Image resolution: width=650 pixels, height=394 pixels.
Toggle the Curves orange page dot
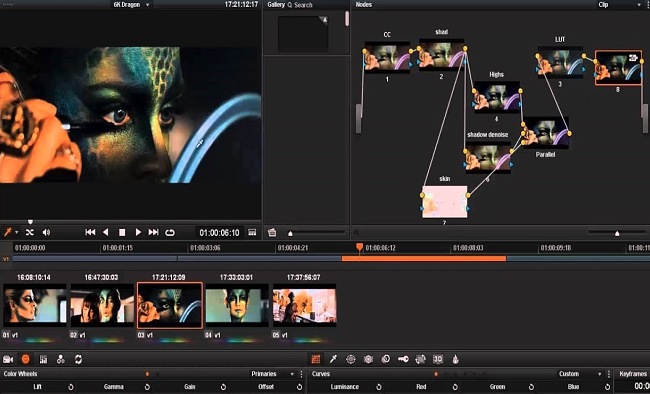click(436, 374)
